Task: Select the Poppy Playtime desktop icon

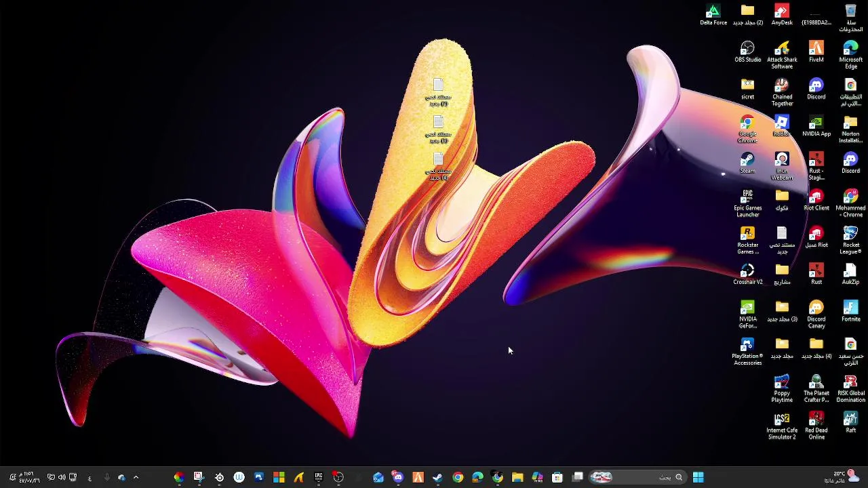Action: tap(782, 390)
